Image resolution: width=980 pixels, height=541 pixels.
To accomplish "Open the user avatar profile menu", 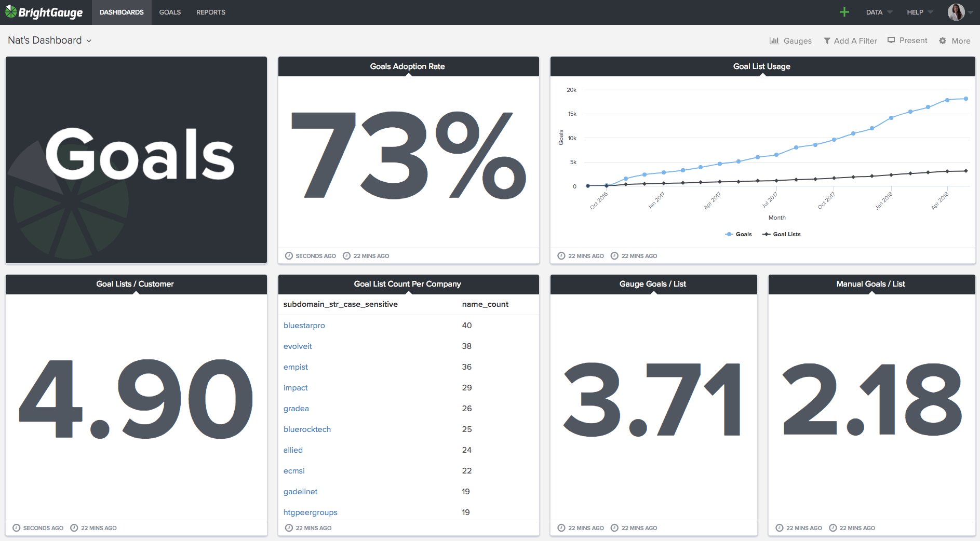I will pos(956,12).
